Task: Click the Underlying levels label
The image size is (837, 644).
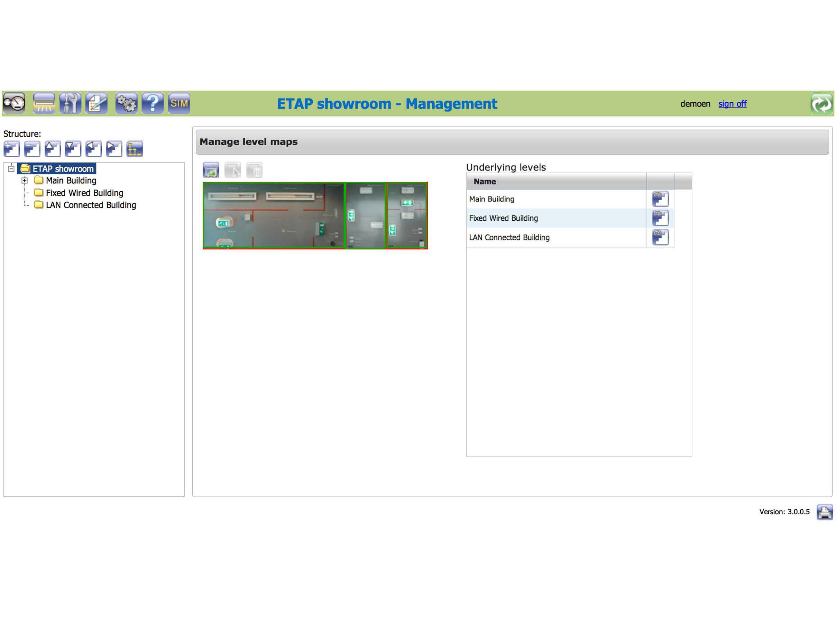Action: 506,167
